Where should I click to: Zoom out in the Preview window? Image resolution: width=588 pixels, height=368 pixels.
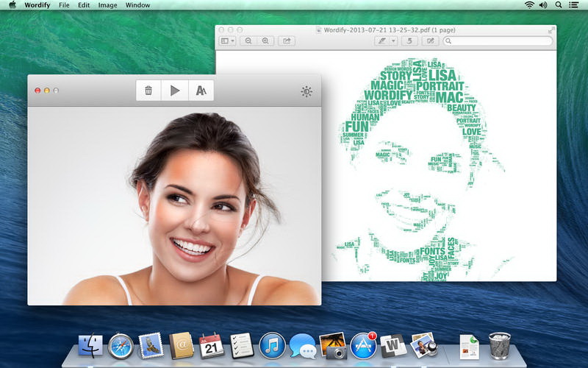pos(249,41)
